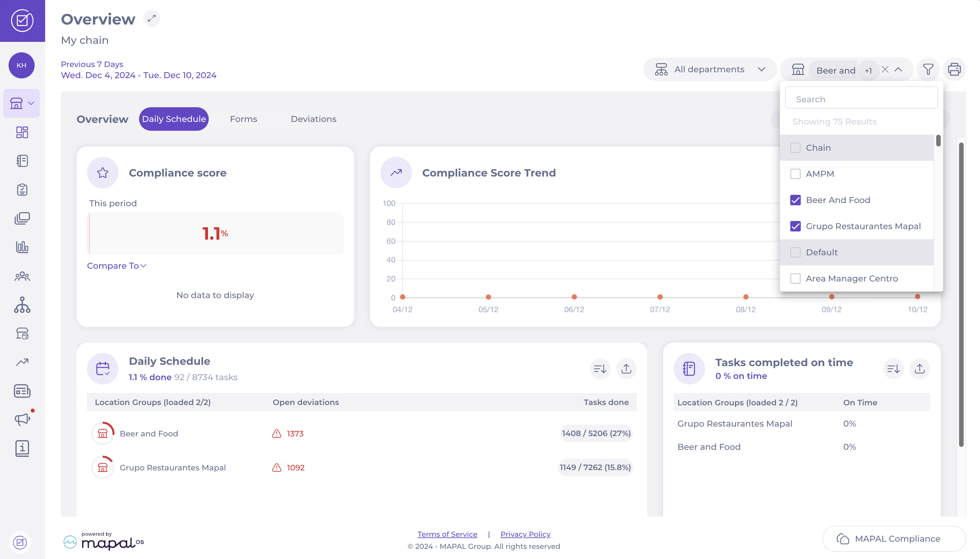
Task: Open the information book icon in sidebar
Action: pos(22,448)
